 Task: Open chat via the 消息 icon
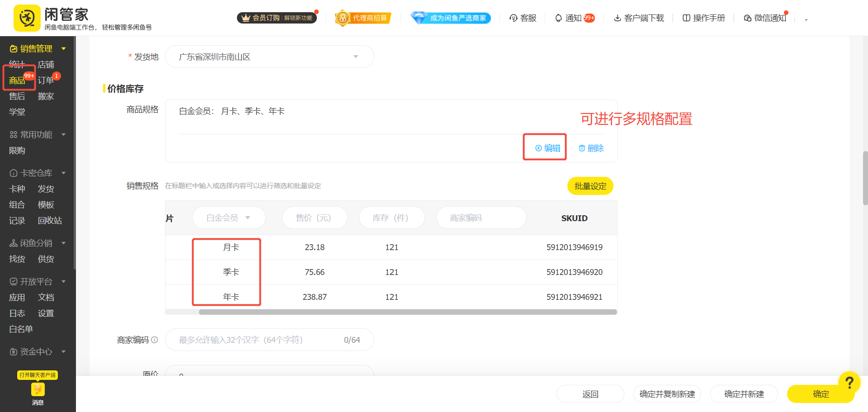pos(38,389)
